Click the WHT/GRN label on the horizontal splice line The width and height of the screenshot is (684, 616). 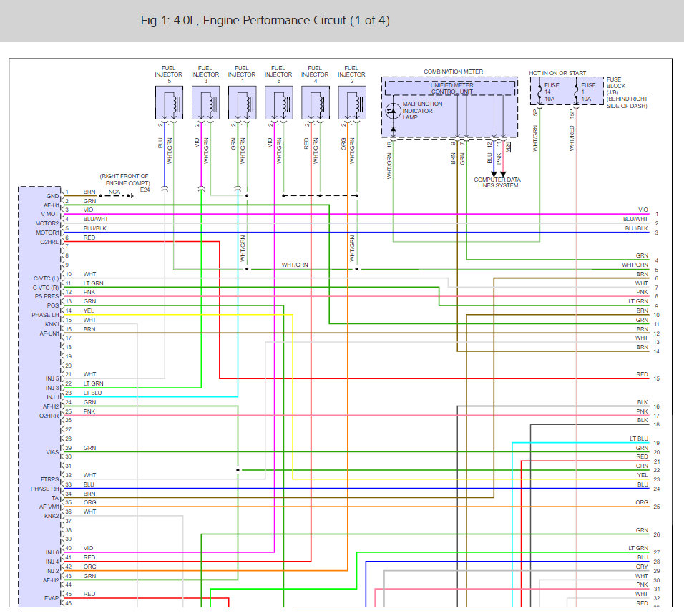click(x=295, y=265)
